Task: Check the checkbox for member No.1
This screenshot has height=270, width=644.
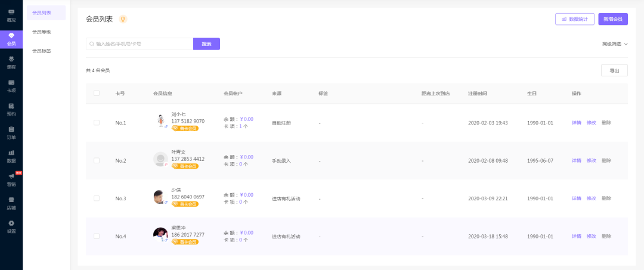Action: tap(97, 123)
